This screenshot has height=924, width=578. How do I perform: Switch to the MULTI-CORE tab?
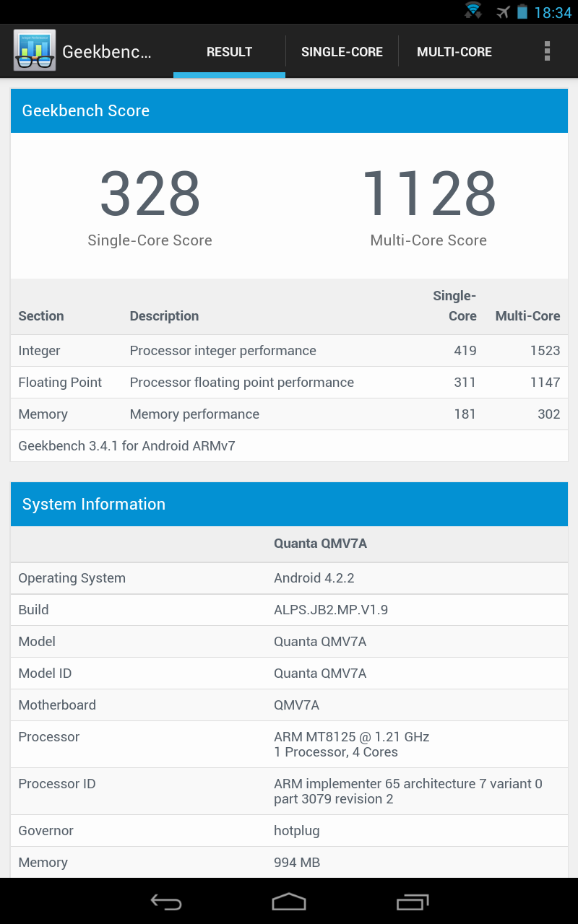454,52
